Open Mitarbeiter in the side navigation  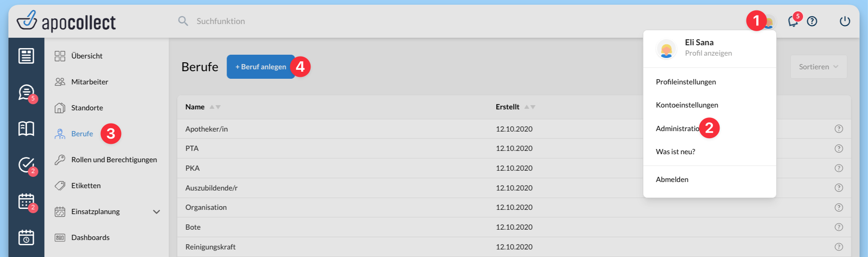point(90,82)
